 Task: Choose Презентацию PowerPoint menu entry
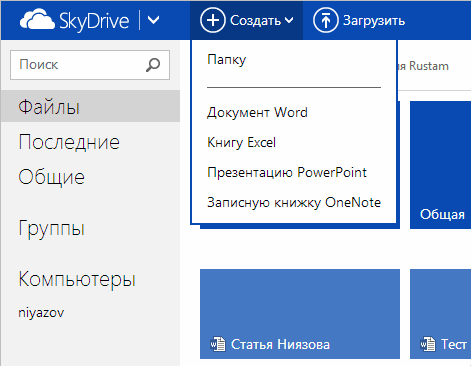click(x=287, y=173)
